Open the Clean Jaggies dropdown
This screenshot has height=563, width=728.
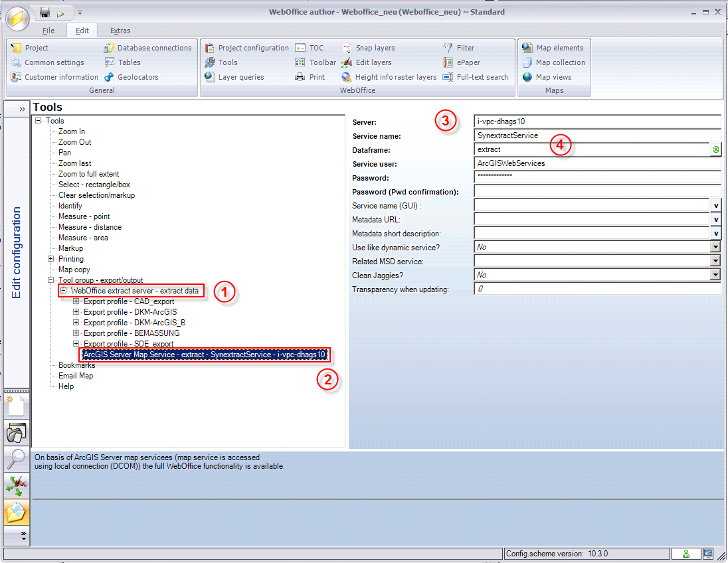click(715, 275)
